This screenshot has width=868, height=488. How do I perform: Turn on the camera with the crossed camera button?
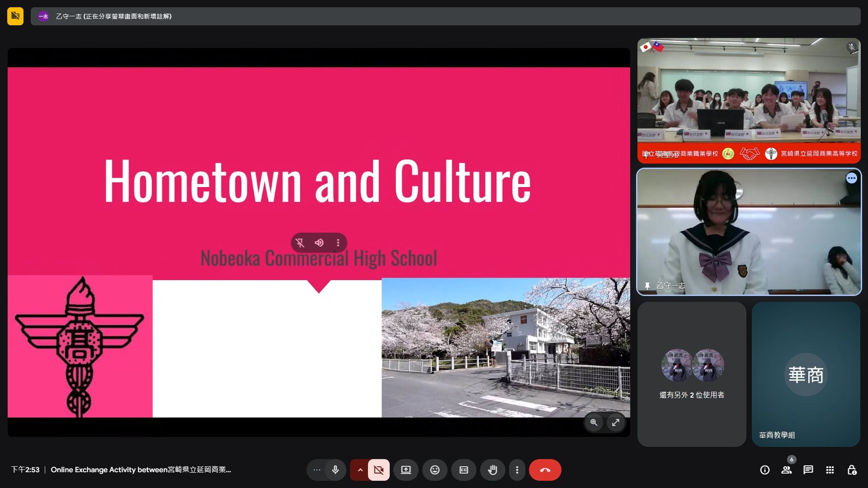[379, 470]
